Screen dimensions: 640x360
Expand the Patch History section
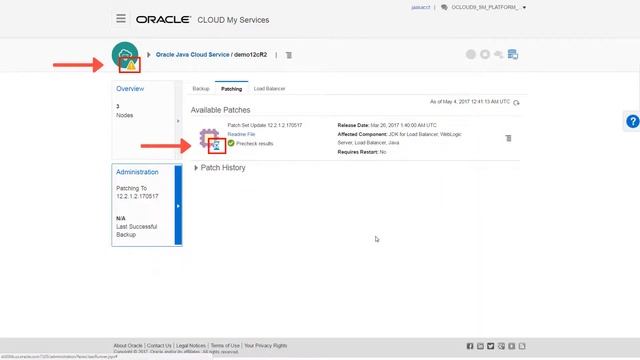196,168
